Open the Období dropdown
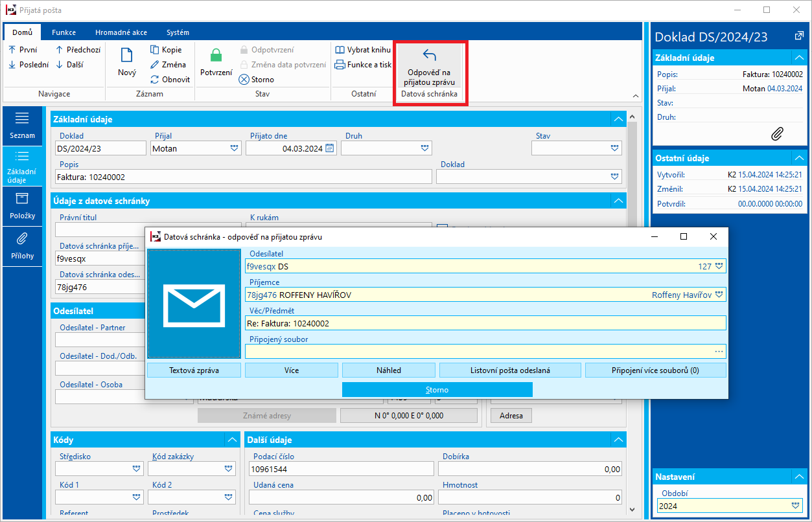This screenshot has height=522, width=812. 796,506
